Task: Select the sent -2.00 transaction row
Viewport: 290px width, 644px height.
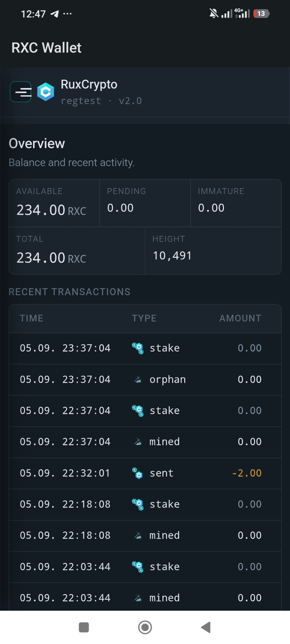Action: click(145, 473)
